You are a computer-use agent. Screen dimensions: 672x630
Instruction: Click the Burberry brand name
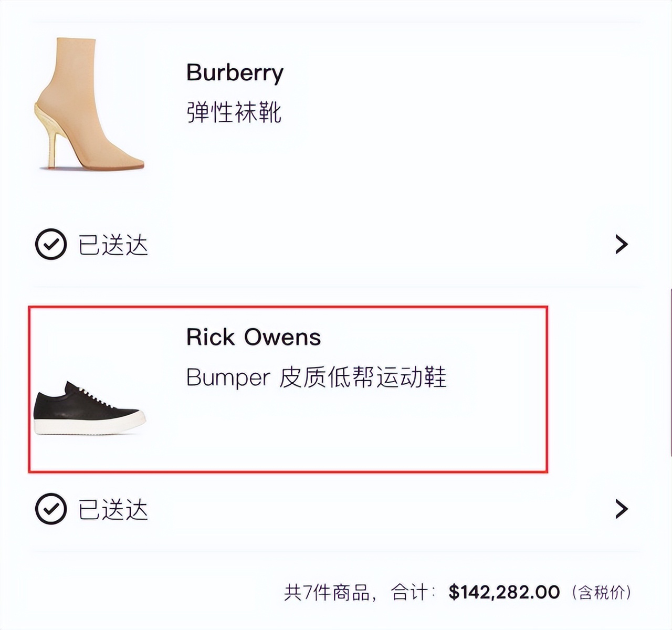click(235, 72)
